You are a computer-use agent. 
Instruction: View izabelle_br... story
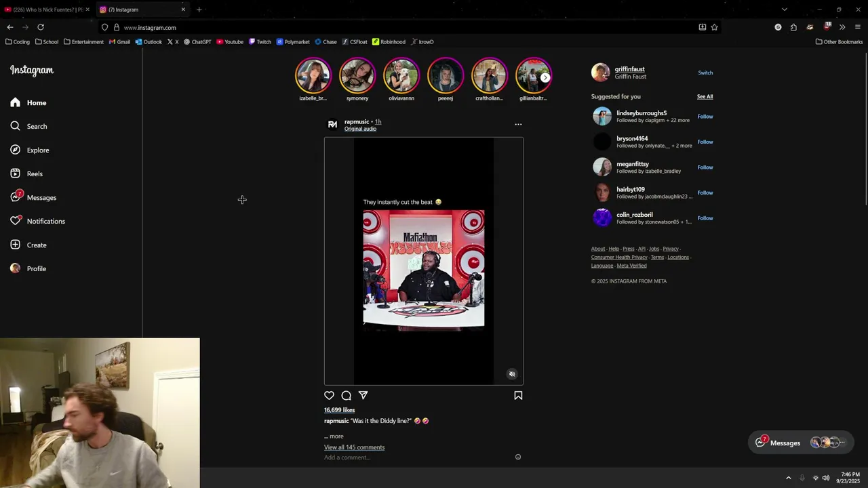[313, 80]
